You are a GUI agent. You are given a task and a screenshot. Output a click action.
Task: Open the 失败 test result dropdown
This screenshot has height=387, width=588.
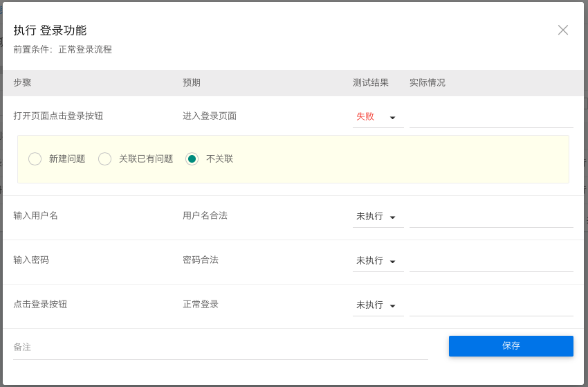click(378, 117)
